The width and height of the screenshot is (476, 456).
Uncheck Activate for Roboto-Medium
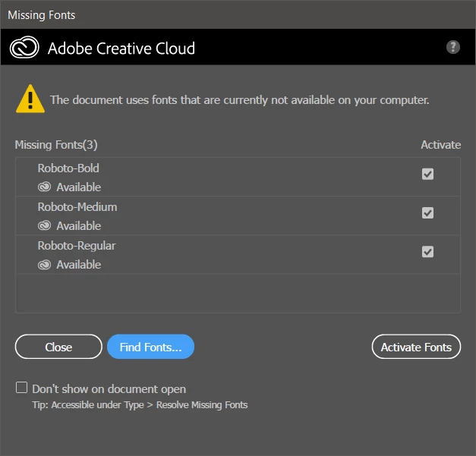tap(427, 212)
